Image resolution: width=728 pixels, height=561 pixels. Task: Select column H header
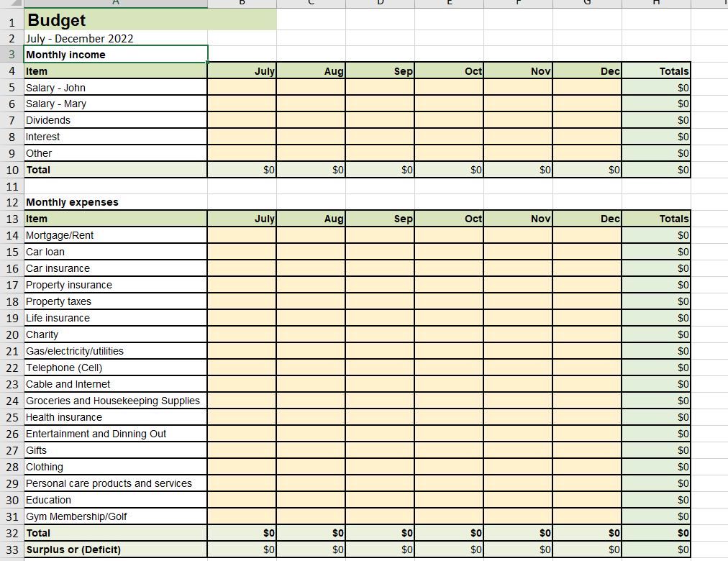click(x=655, y=3)
